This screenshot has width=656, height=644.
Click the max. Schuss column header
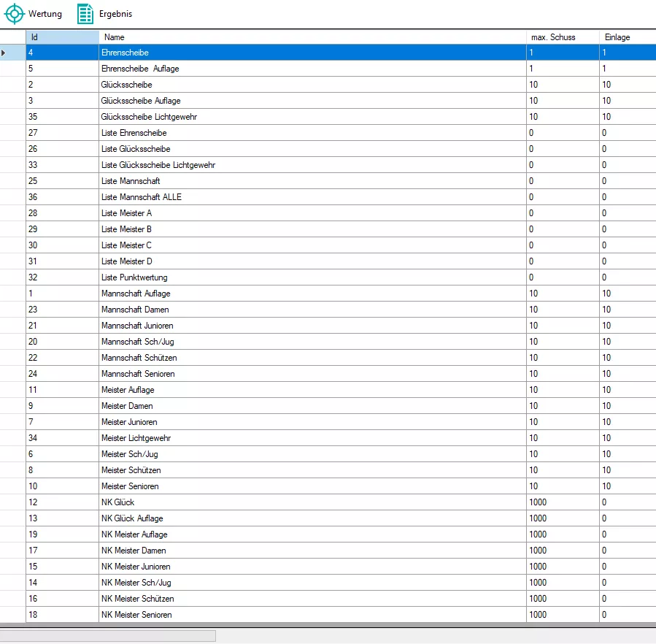[562, 37]
